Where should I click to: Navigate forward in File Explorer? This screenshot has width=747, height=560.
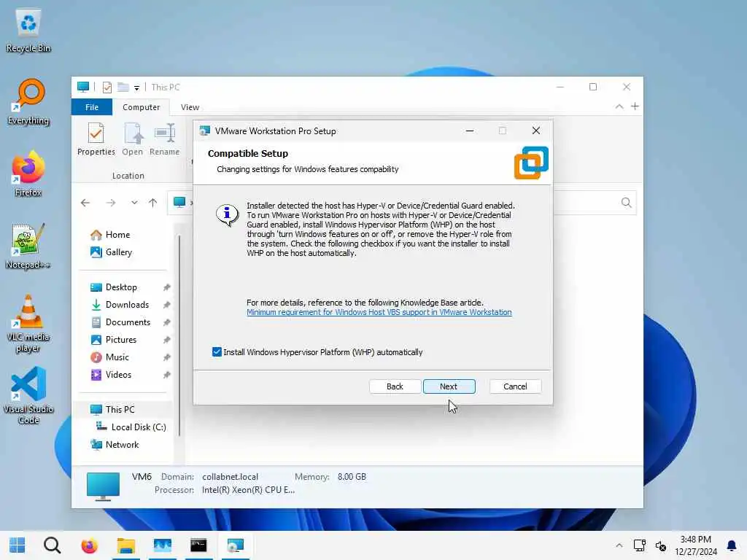tap(111, 203)
